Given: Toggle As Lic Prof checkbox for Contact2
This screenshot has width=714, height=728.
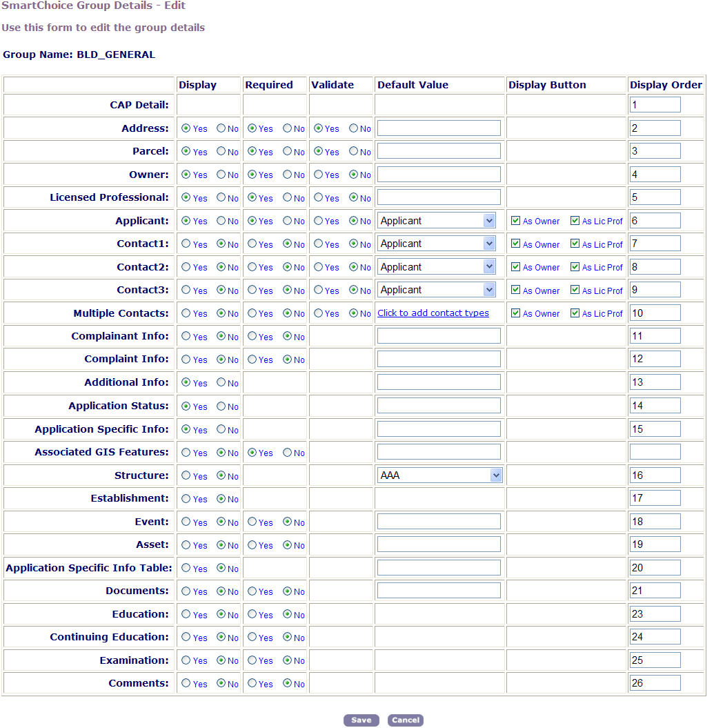Looking at the screenshot, I should coord(575,267).
